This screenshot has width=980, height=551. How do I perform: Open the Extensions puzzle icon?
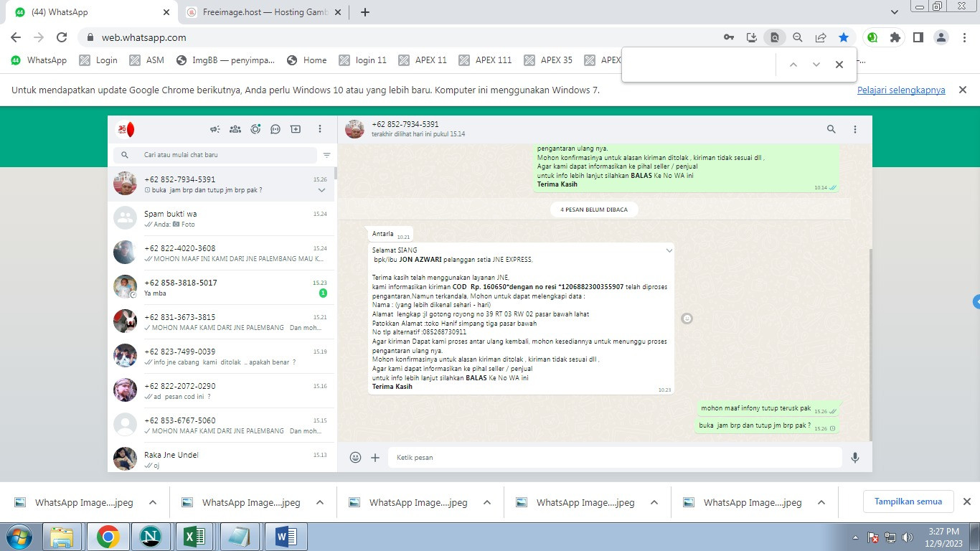[895, 37]
